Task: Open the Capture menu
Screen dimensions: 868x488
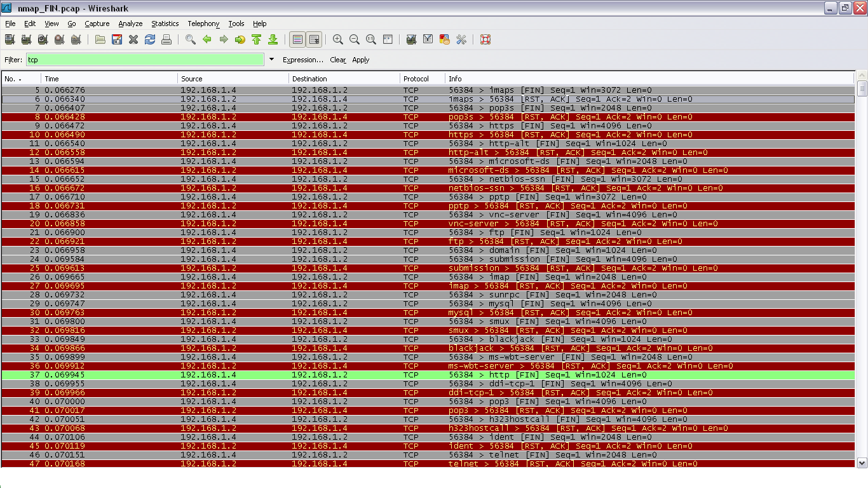Action: click(97, 24)
